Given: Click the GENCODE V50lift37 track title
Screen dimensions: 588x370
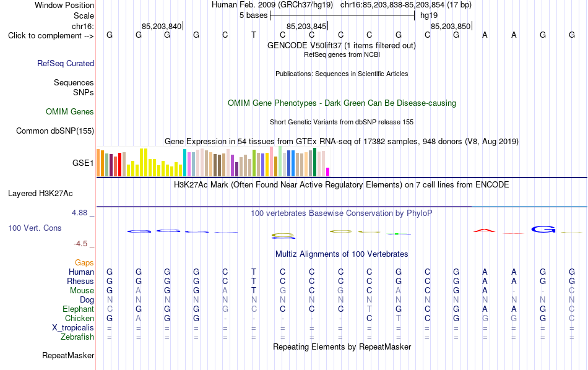Looking at the screenshot, I should (342, 45).
